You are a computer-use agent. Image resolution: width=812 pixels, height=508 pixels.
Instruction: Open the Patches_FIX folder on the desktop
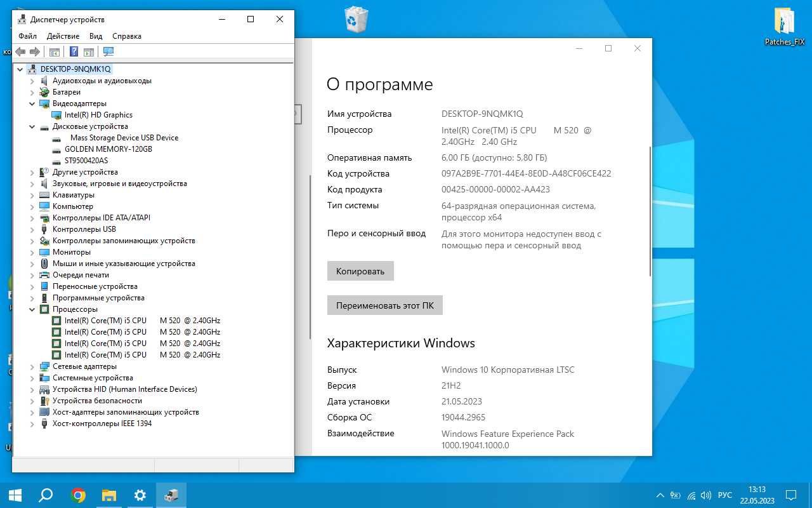coord(785,26)
